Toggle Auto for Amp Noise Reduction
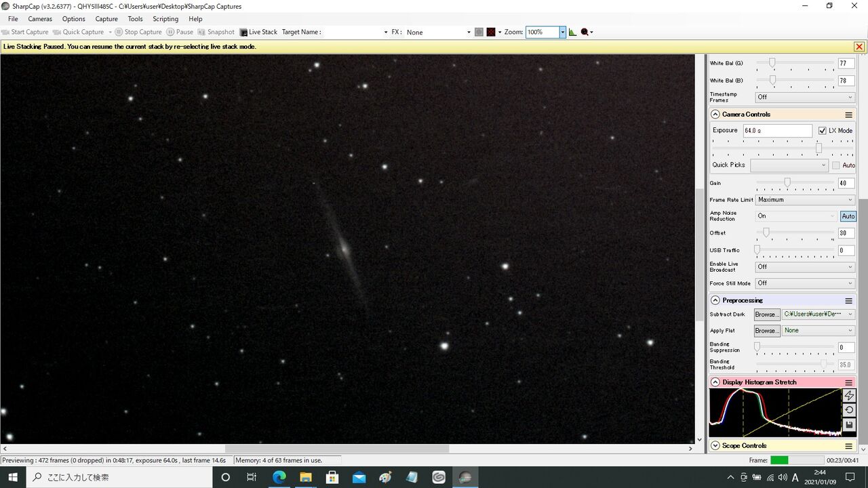Image resolution: width=868 pixels, height=488 pixels. coord(848,216)
